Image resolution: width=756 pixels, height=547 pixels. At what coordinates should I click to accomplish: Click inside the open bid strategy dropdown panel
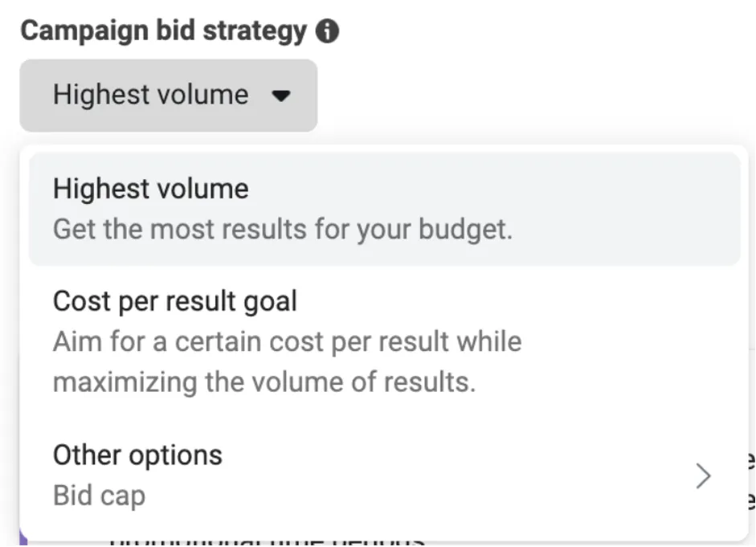point(378,337)
